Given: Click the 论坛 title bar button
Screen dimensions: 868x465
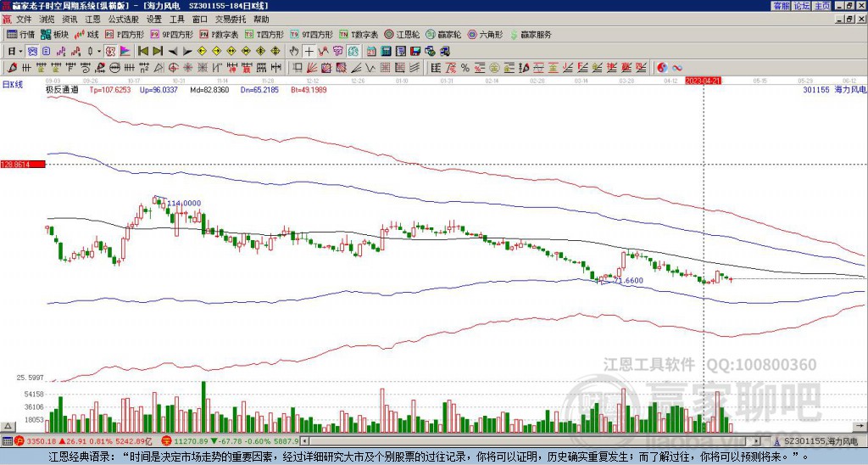Looking at the screenshot, I should 802,6.
